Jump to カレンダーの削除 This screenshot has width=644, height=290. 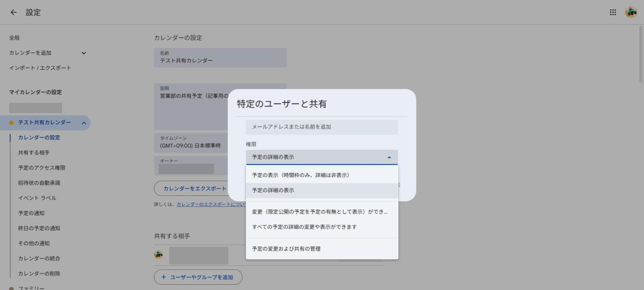[x=39, y=274]
